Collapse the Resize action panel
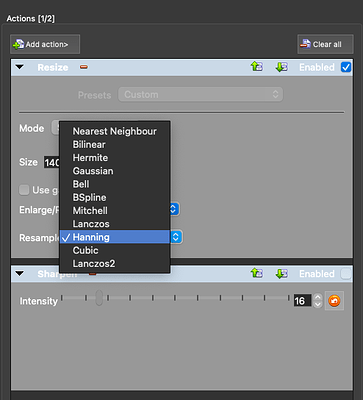Screen dimensions: 363x400 coord(20,67)
